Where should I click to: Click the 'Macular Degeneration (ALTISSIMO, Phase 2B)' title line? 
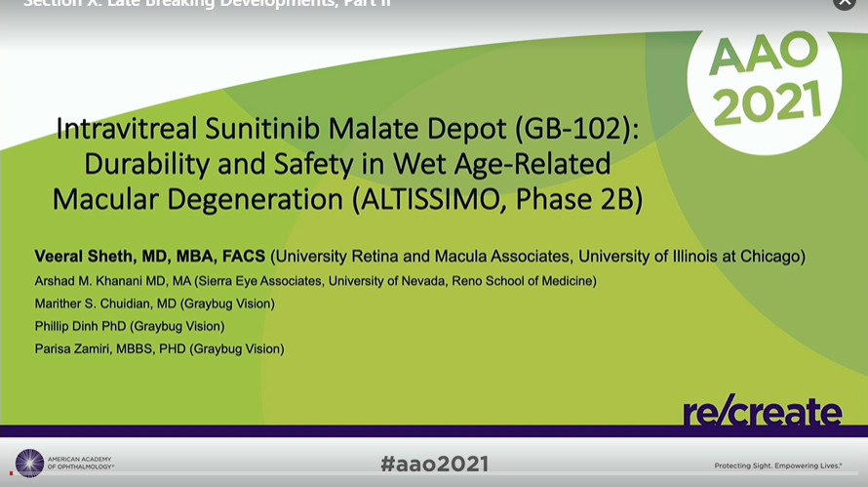click(x=347, y=198)
